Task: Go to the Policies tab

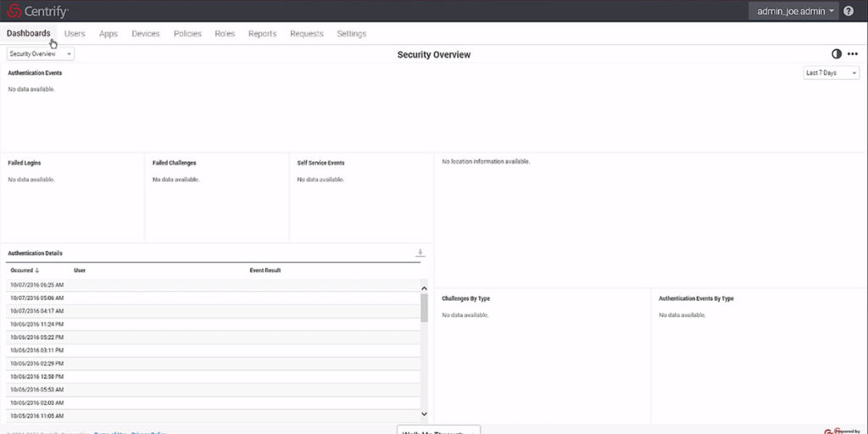Action: tap(187, 34)
